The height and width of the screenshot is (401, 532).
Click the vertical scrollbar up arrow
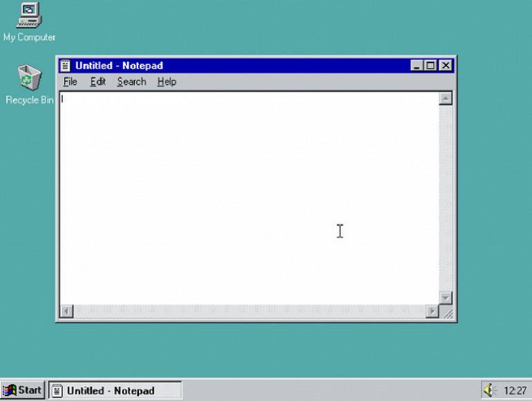pyautogui.click(x=446, y=99)
